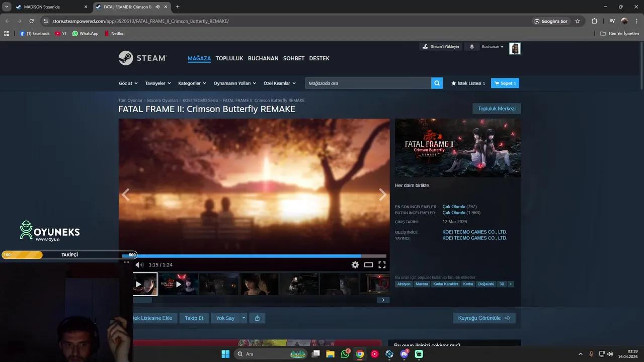The width and height of the screenshot is (644, 362).
Task: Toggle theater mode on the video player
Action: click(369, 264)
